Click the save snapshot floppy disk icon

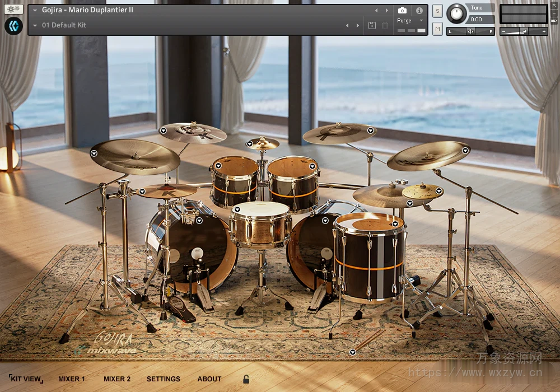coord(371,25)
